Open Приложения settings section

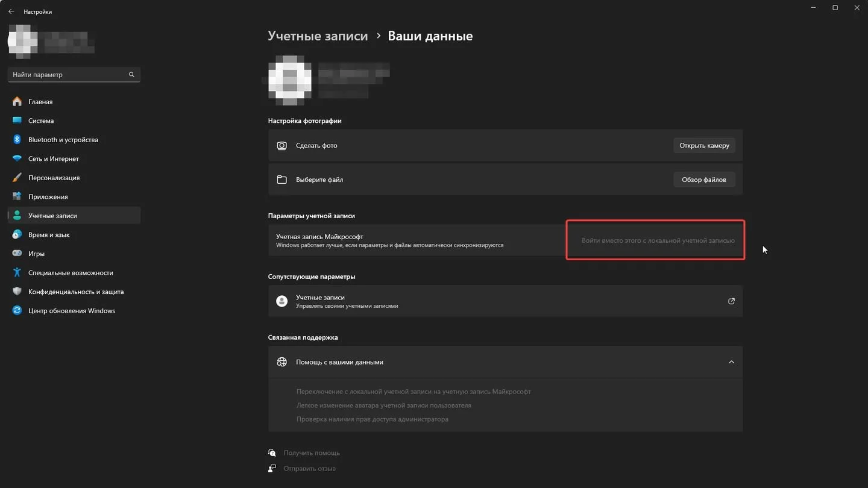point(74,196)
